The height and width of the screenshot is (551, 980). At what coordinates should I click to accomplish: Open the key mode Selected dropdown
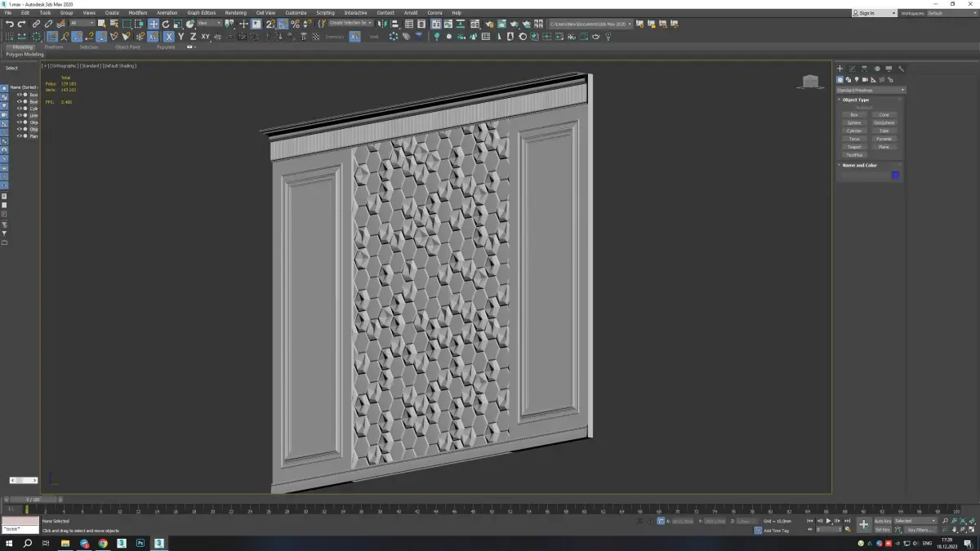pos(915,521)
